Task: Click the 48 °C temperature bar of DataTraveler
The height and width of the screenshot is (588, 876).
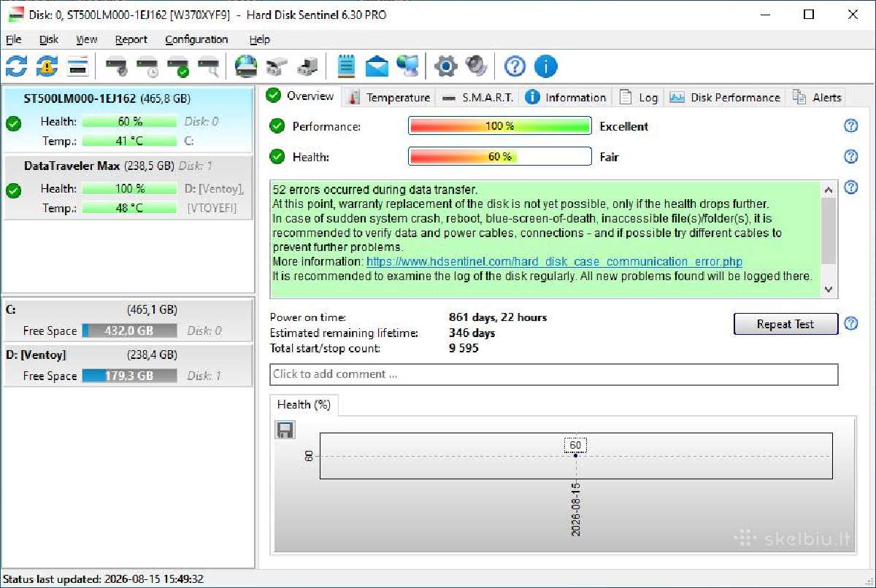Action: point(129,208)
